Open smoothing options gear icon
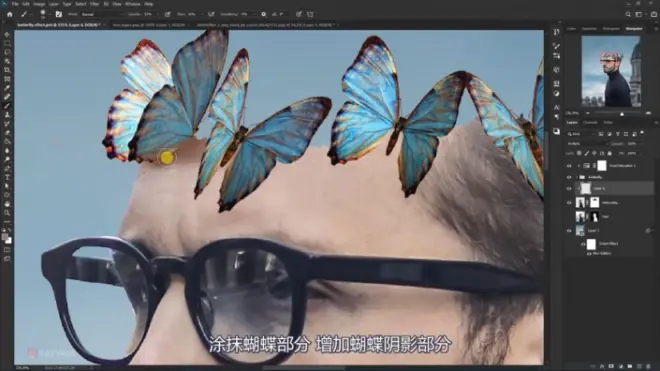660x371 pixels. point(263,14)
